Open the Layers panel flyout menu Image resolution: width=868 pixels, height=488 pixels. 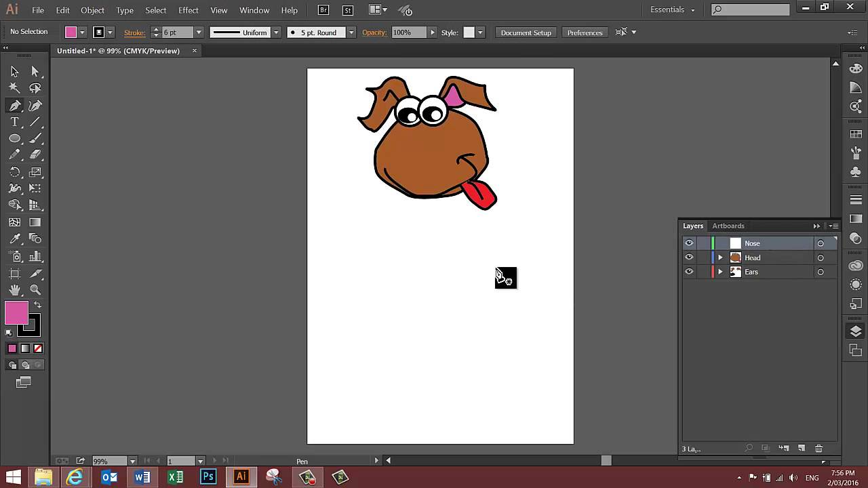tap(834, 226)
